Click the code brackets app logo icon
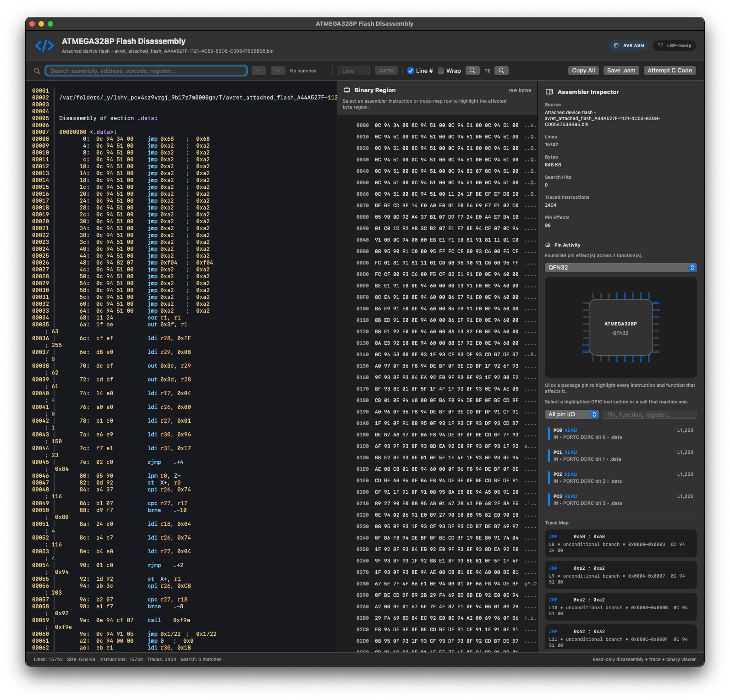This screenshot has width=730, height=700. [44, 45]
